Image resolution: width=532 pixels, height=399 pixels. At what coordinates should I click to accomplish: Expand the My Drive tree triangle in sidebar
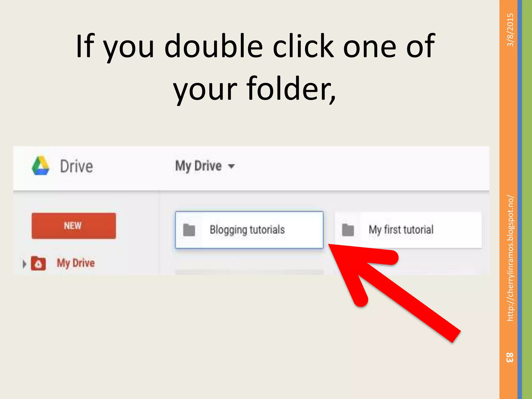(x=24, y=264)
